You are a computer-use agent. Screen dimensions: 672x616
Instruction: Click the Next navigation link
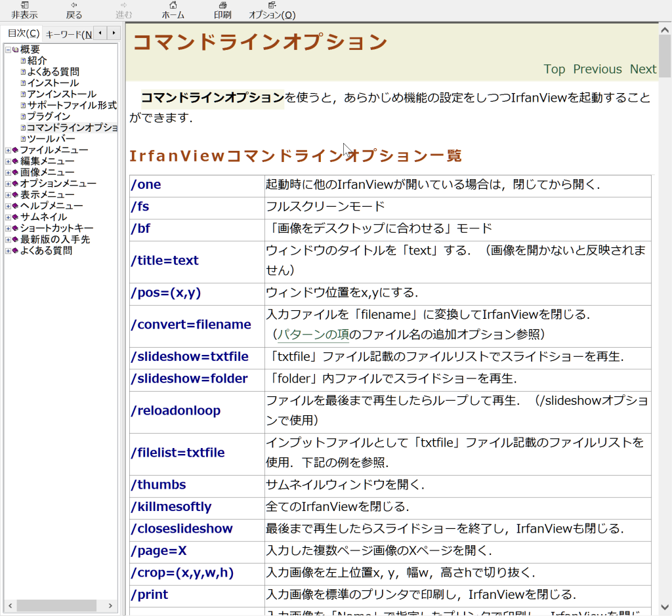(x=643, y=69)
